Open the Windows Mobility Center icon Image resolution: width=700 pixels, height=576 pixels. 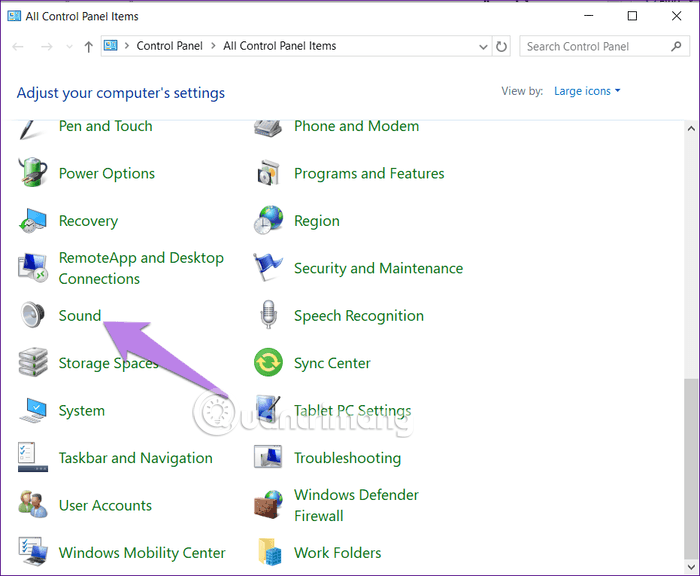33,552
